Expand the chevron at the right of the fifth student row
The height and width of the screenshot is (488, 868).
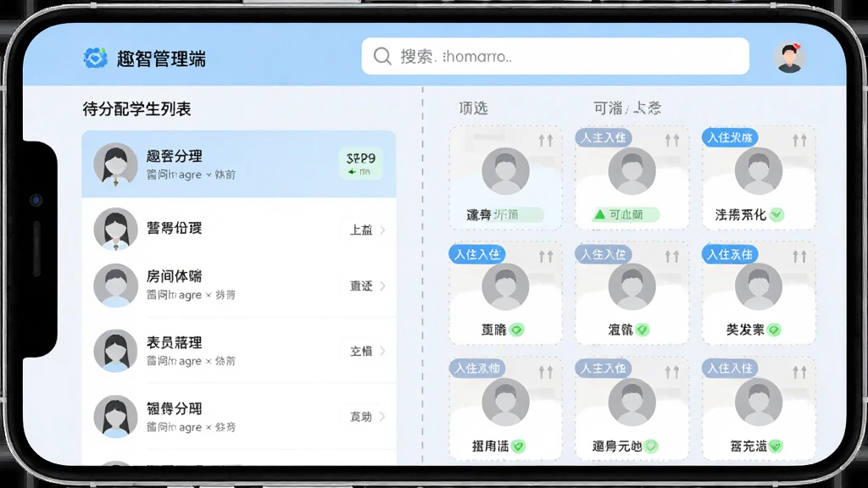coord(382,417)
